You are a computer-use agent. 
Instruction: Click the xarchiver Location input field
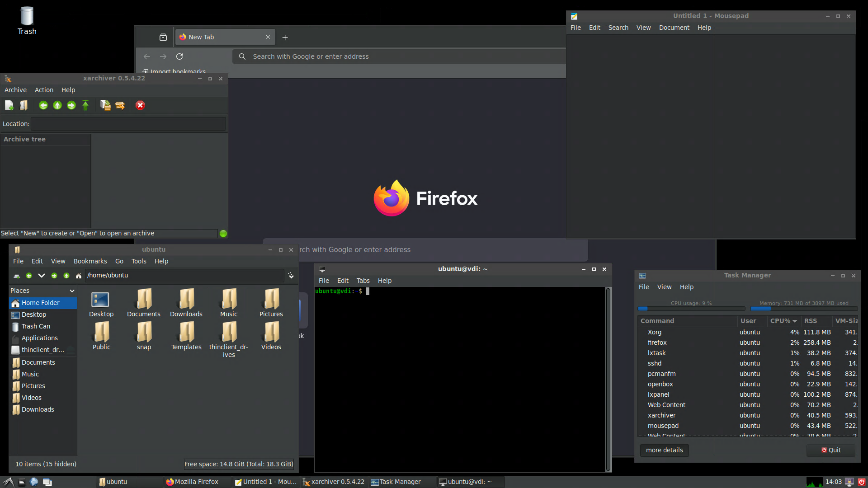[x=128, y=124]
